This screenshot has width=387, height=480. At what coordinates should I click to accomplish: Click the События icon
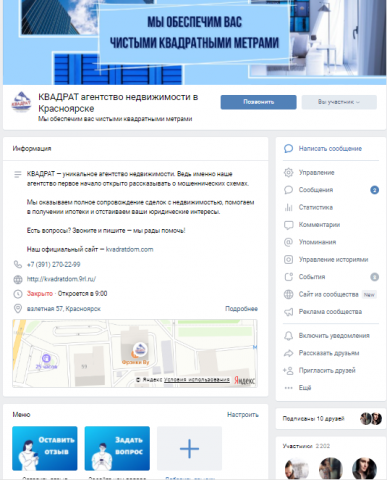click(288, 277)
